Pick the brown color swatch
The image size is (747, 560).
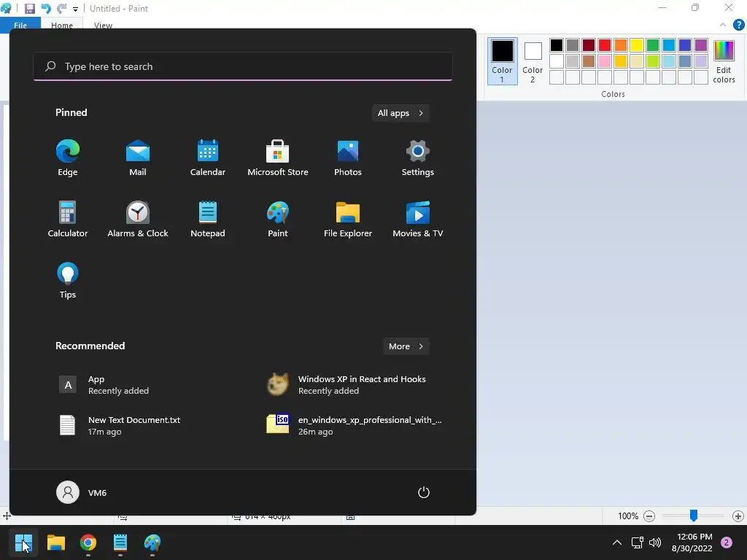[589, 61]
